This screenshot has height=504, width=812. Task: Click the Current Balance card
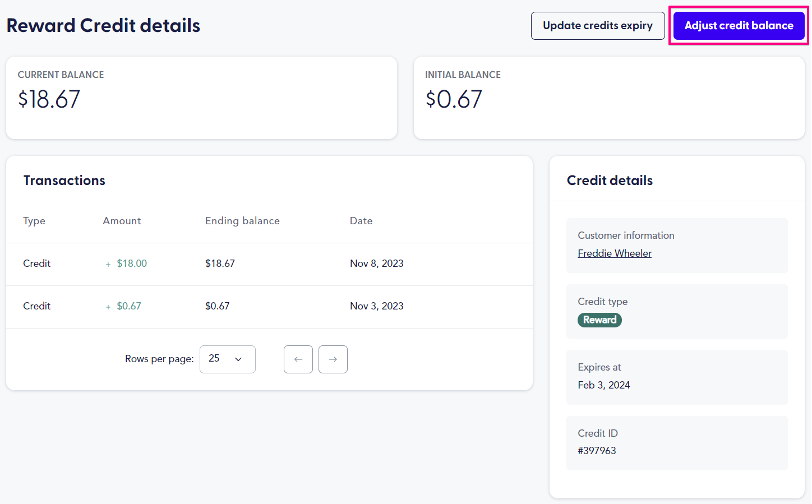pyautogui.click(x=201, y=97)
